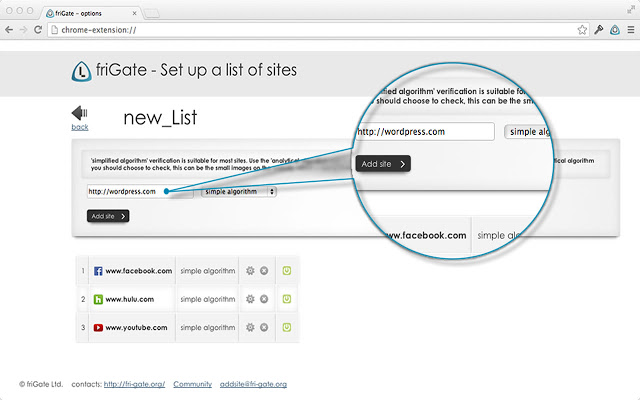The width and height of the screenshot is (640, 400).
Task: Click Hulu favicon in site list
Action: pos(98,300)
